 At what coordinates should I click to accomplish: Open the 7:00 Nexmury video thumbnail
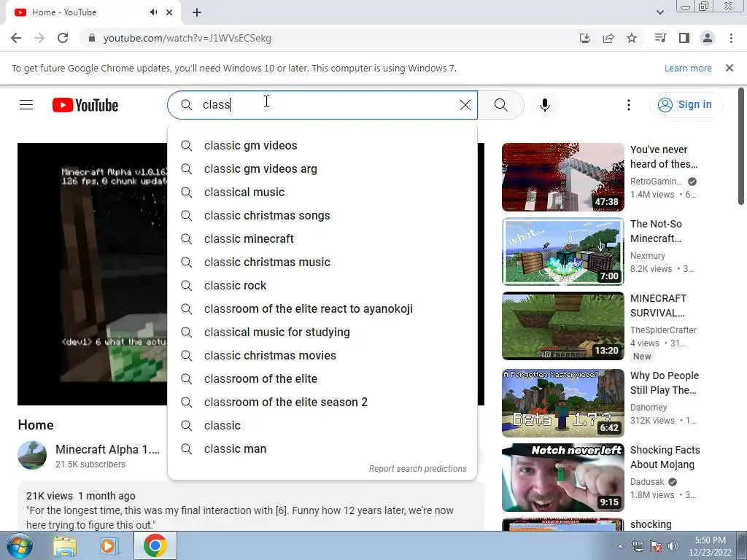pos(562,252)
